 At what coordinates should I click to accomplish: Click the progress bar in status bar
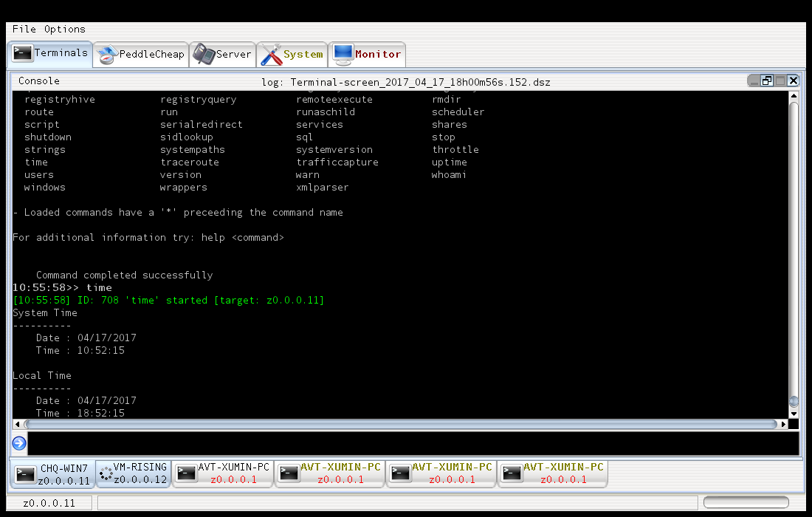tap(746, 503)
